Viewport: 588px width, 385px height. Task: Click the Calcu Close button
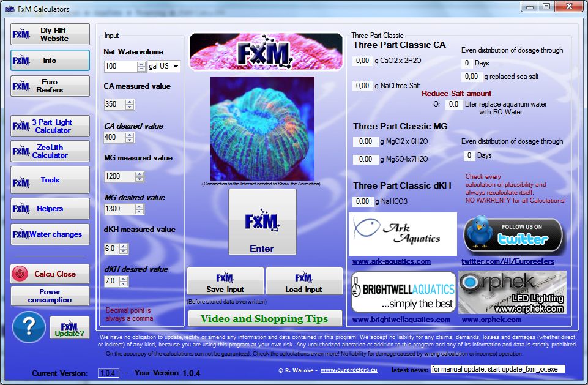[50, 274]
